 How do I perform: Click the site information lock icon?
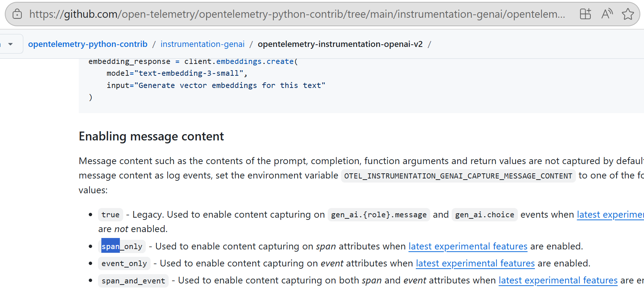(x=17, y=14)
